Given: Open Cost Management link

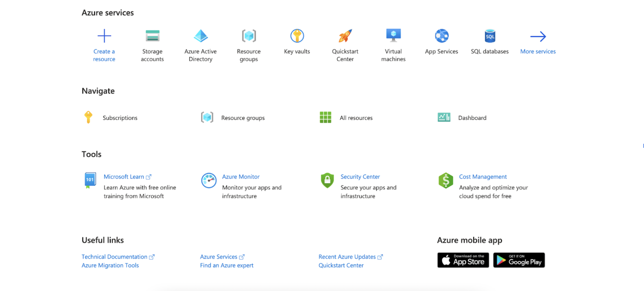Looking at the screenshot, I should pos(483,176).
